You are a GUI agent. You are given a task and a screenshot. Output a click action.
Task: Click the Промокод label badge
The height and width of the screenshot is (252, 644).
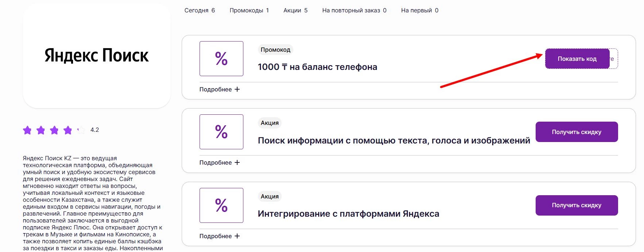[275, 50]
